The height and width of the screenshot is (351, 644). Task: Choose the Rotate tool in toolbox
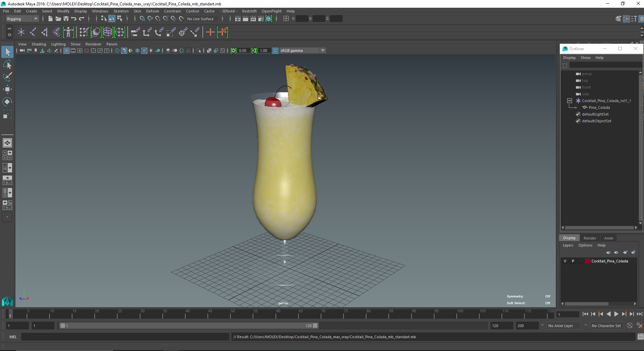[7, 102]
